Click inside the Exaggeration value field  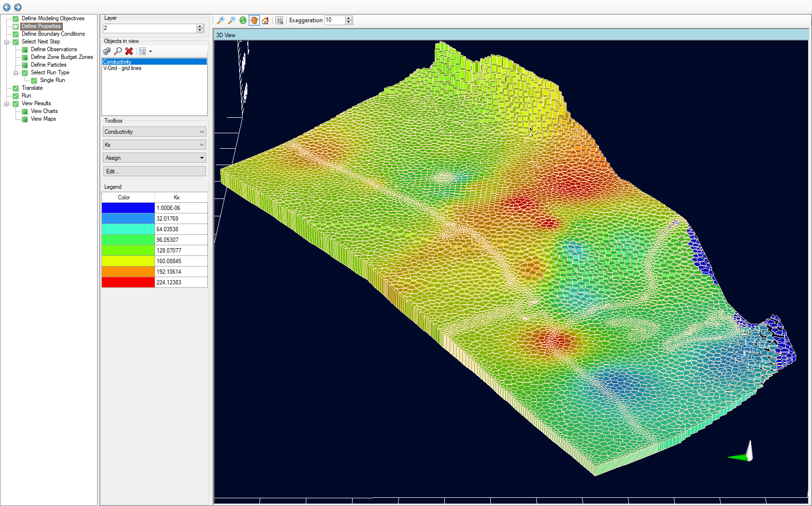333,20
